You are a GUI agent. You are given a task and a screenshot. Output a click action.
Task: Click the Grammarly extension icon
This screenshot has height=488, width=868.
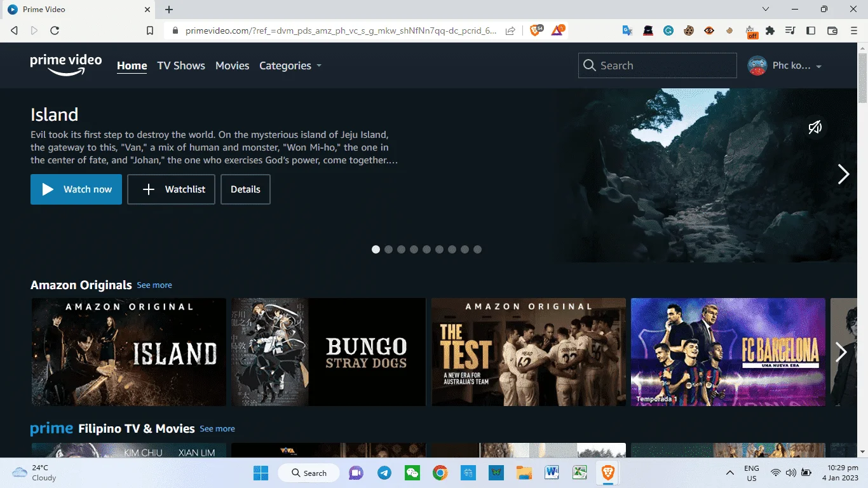(x=668, y=30)
